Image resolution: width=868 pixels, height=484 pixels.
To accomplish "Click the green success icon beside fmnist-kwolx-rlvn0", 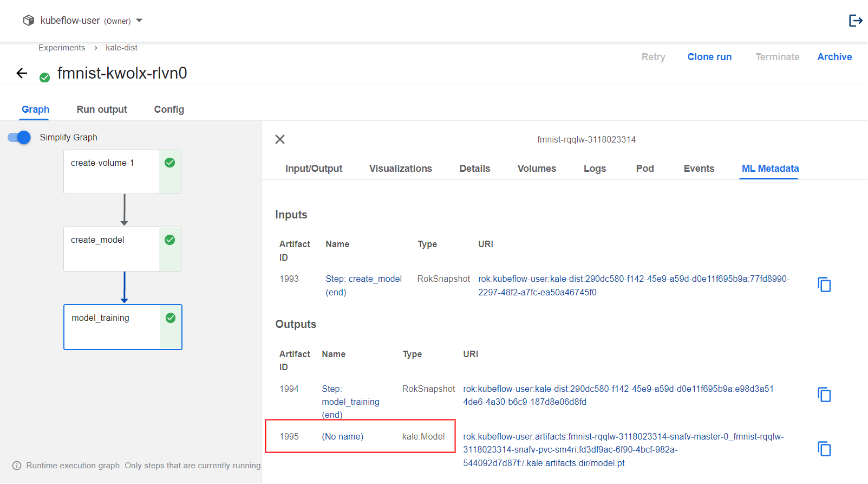I will (x=45, y=78).
